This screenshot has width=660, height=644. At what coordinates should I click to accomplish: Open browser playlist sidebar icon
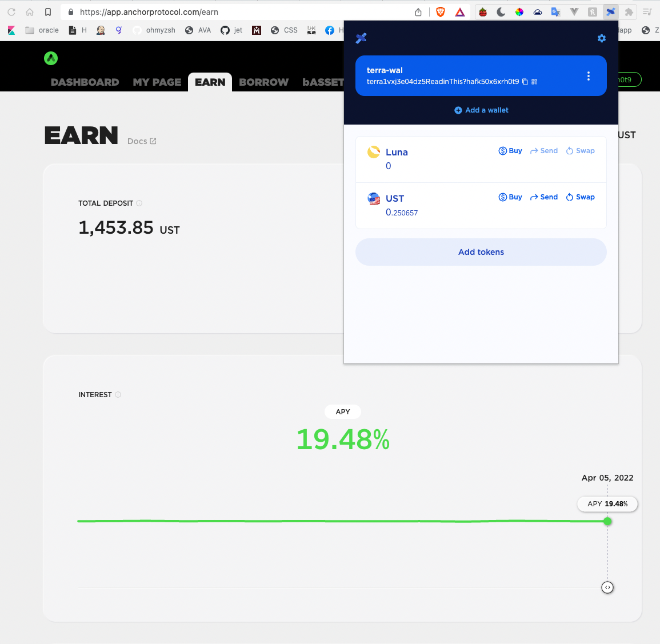point(647,12)
